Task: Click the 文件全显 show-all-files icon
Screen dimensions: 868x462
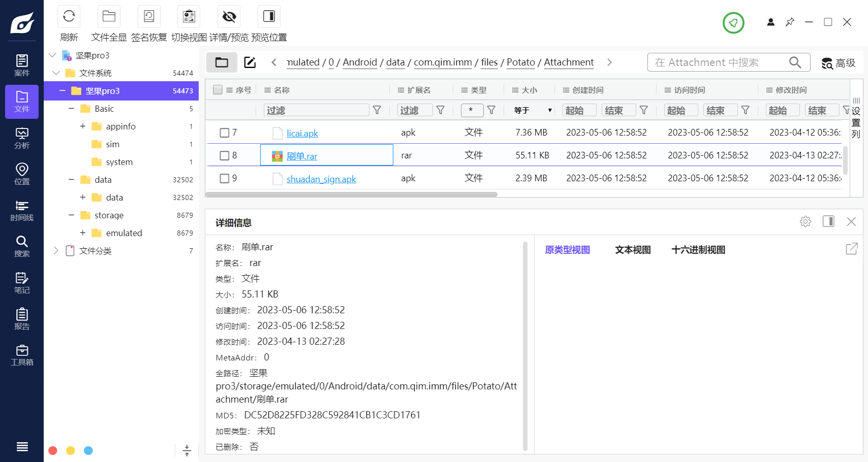Action: [109, 16]
